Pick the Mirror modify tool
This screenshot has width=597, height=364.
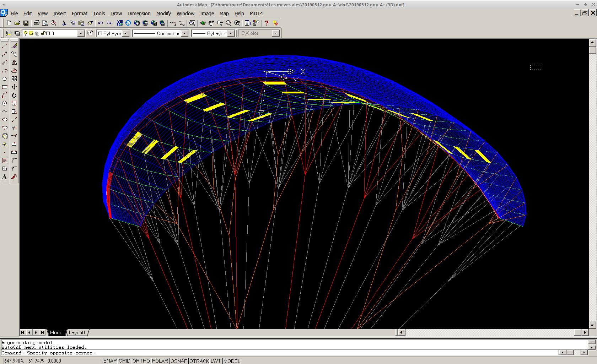(14, 63)
